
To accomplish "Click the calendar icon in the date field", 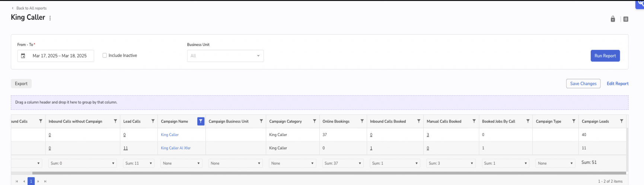I will pyautogui.click(x=23, y=56).
